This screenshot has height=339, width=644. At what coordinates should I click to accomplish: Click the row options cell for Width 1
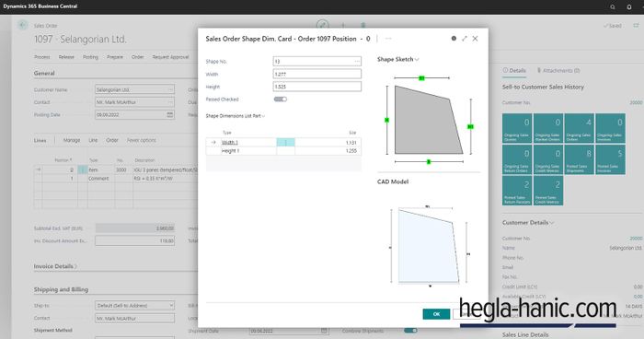[x=285, y=143]
